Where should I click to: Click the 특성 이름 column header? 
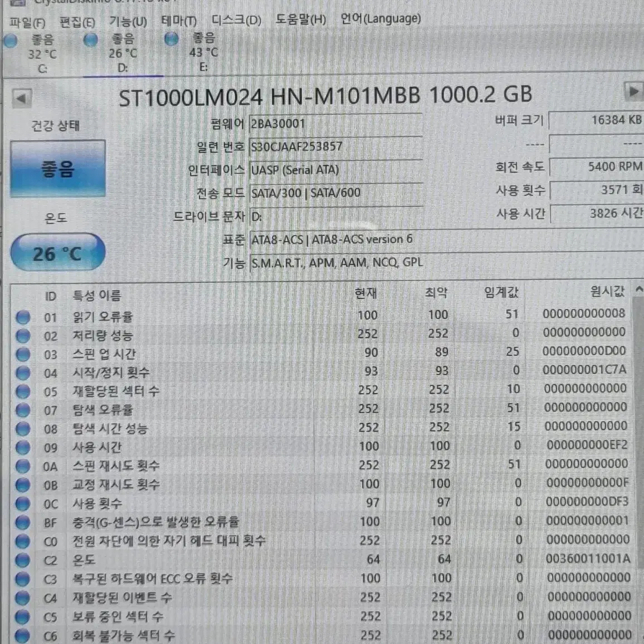96,295
